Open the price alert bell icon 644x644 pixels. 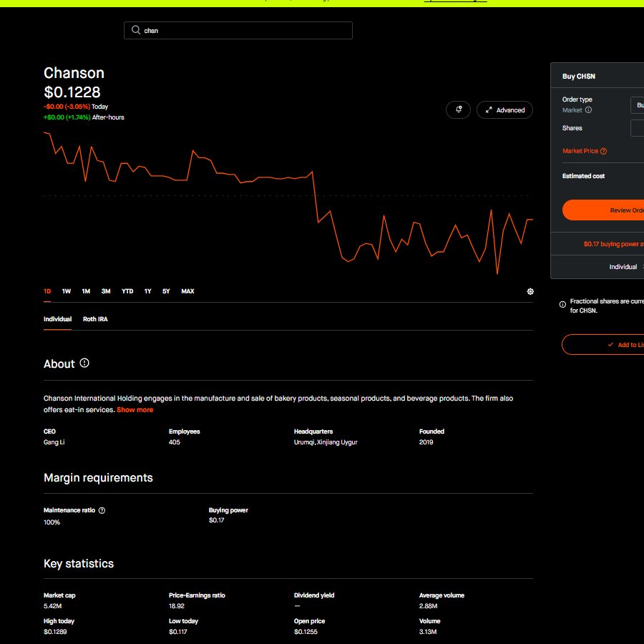coord(458,109)
